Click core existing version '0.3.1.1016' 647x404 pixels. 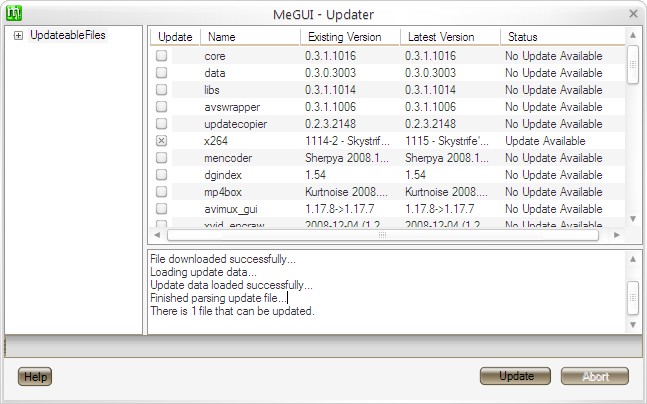coord(330,56)
